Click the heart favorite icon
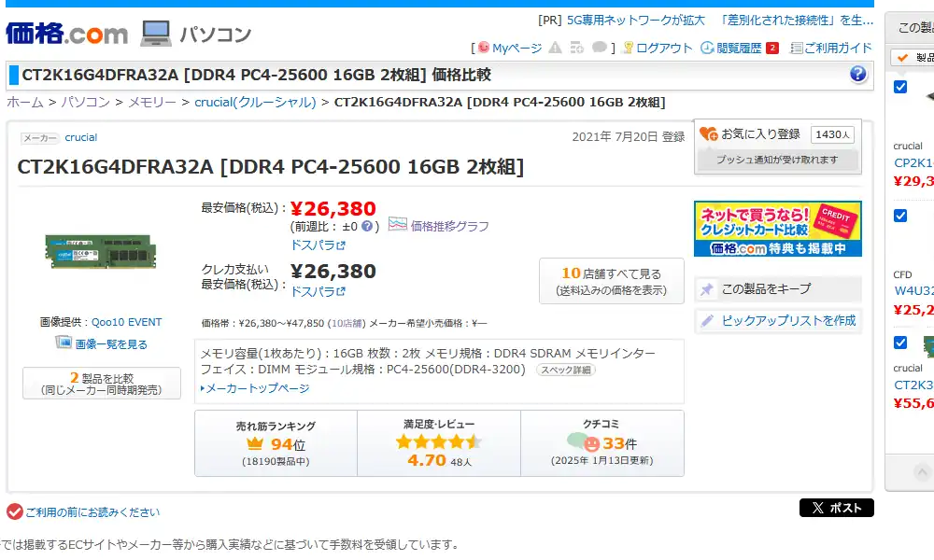The width and height of the screenshot is (934, 560). [708, 134]
